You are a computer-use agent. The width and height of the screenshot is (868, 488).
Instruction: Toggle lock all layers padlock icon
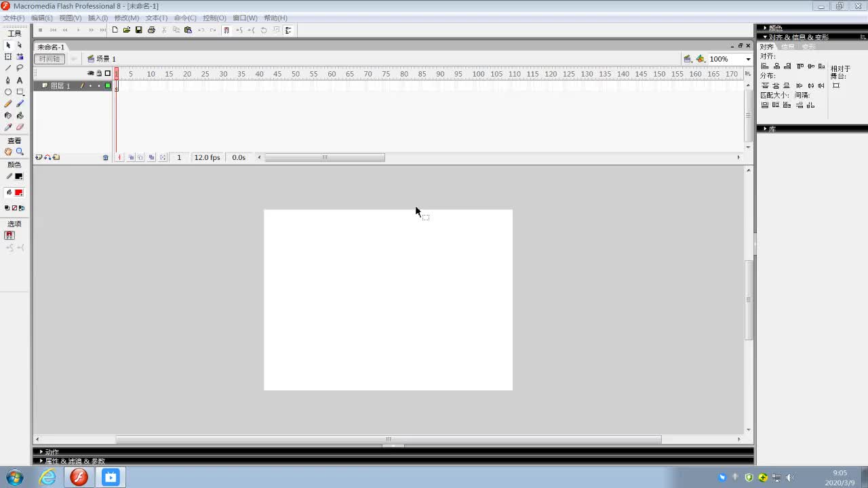pyautogui.click(x=99, y=73)
